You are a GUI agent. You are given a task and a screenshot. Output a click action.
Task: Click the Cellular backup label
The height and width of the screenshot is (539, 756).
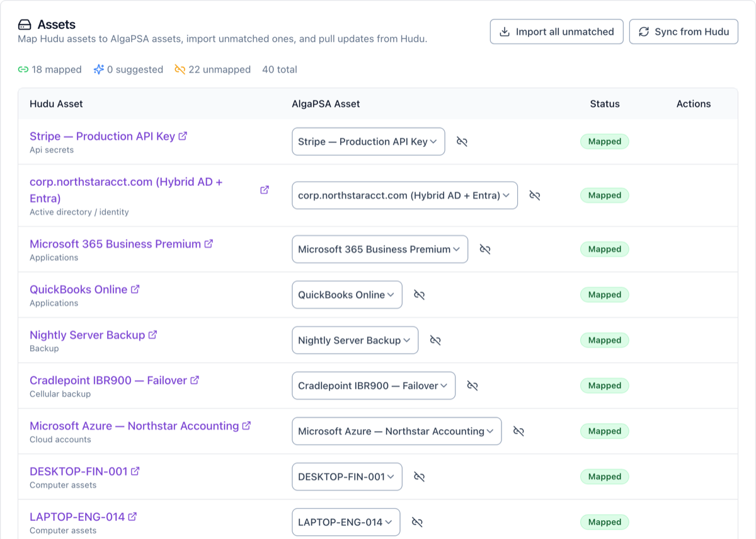60,394
